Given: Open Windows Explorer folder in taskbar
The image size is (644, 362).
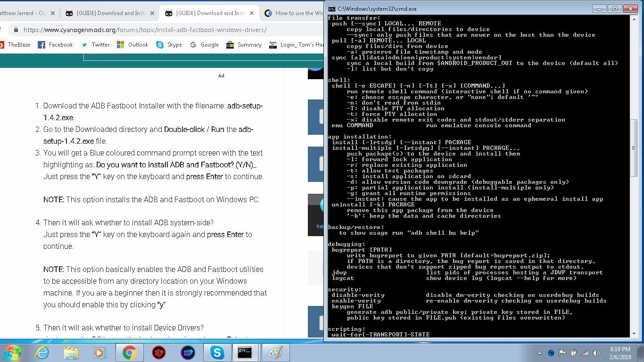Looking at the screenshot, I should click(71, 352).
